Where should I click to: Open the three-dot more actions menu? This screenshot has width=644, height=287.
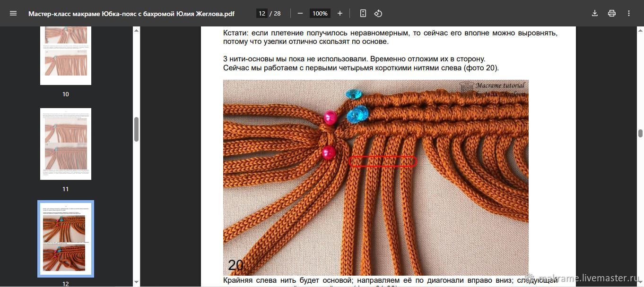[x=629, y=13]
